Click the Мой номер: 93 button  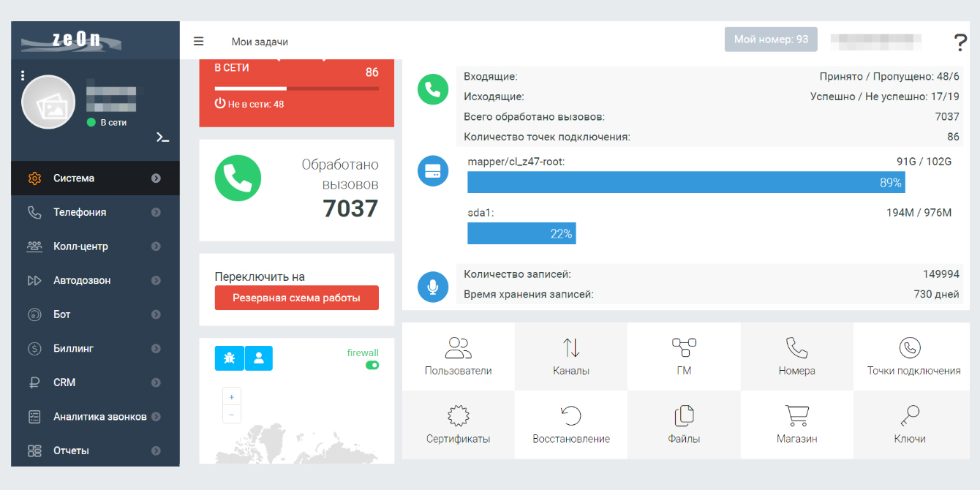[x=771, y=39]
